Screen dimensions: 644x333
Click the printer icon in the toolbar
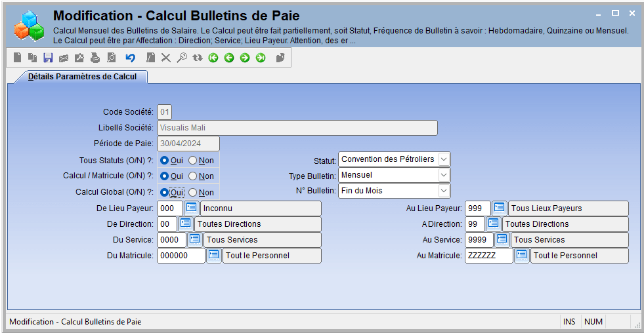click(95, 58)
